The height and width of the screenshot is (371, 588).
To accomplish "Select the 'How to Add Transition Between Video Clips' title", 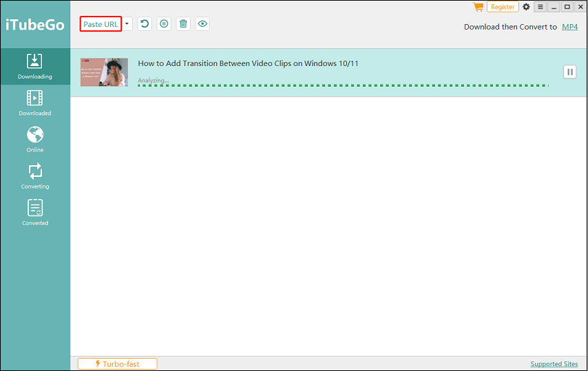I will coord(248,63).
